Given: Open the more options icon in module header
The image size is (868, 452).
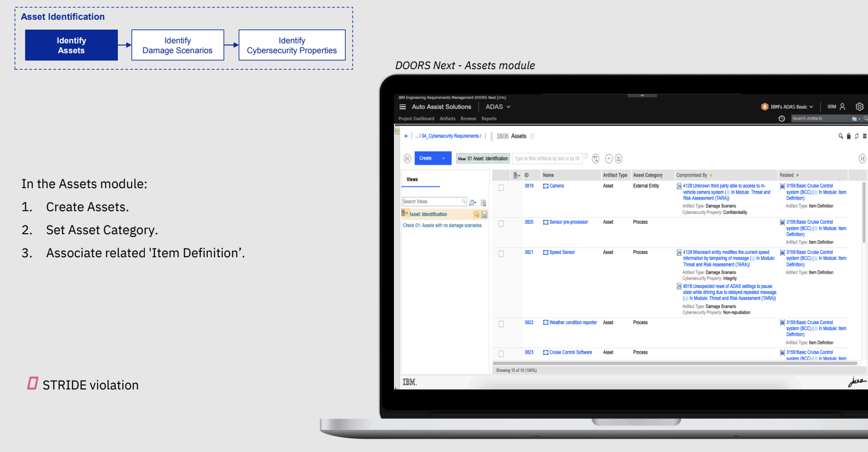Looking at the screenshot, I should pyautogui.click(x=865, y=136).
